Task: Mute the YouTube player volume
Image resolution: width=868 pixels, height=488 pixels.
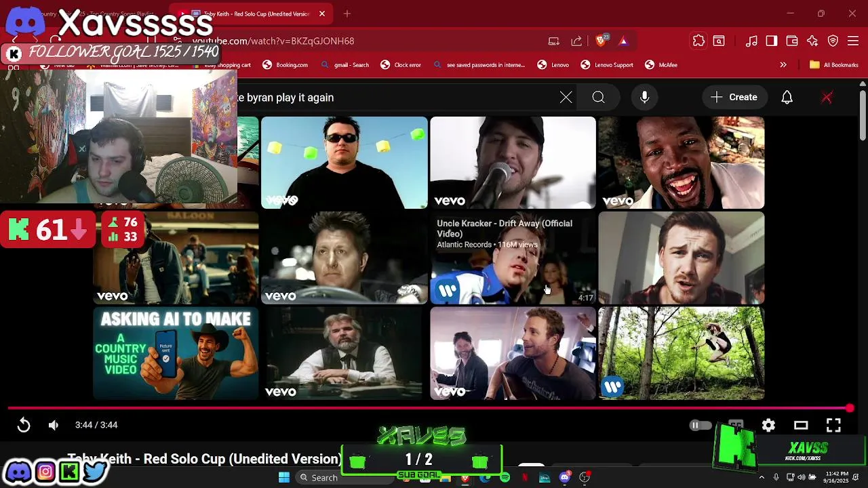Action: (54, 425)
